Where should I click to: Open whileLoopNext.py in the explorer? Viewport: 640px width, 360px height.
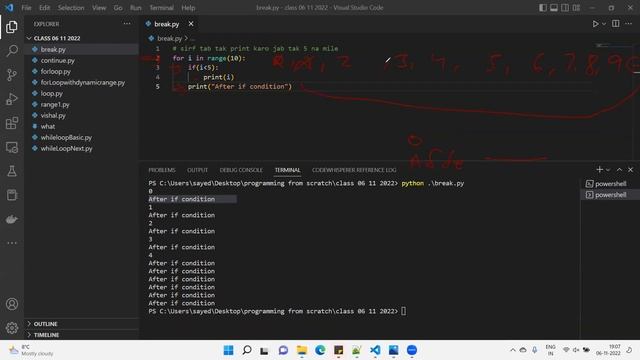67,149
